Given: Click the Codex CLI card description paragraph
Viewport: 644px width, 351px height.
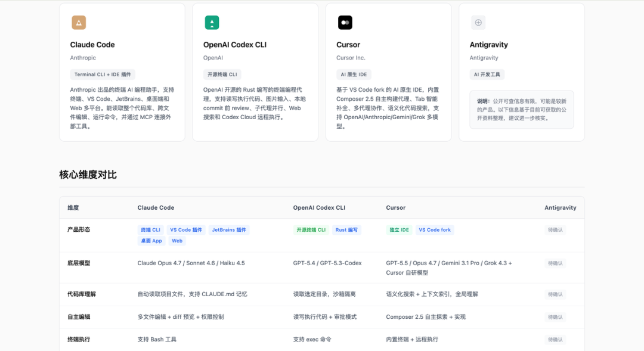Looking at the screenshot, I should click(255, 104).
